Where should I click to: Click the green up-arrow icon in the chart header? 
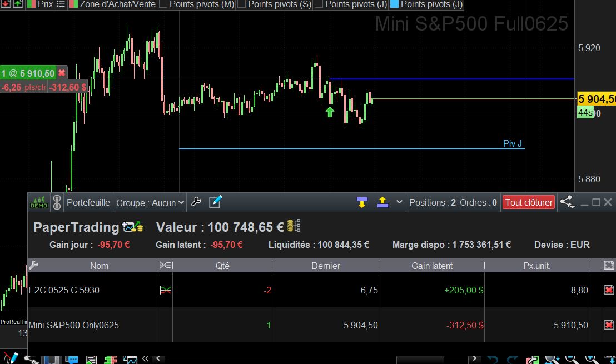point(18,4)
